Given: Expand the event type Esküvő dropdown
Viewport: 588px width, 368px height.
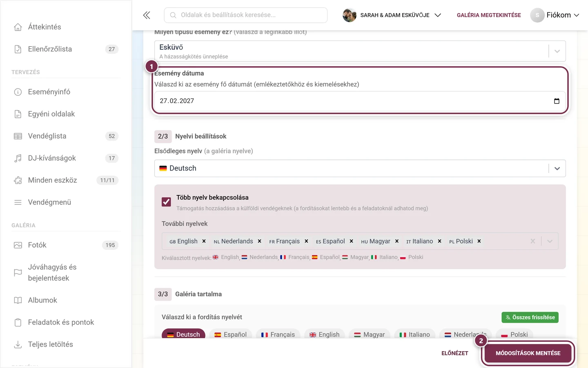Looking at the screenshot, I should click(557, 52).
